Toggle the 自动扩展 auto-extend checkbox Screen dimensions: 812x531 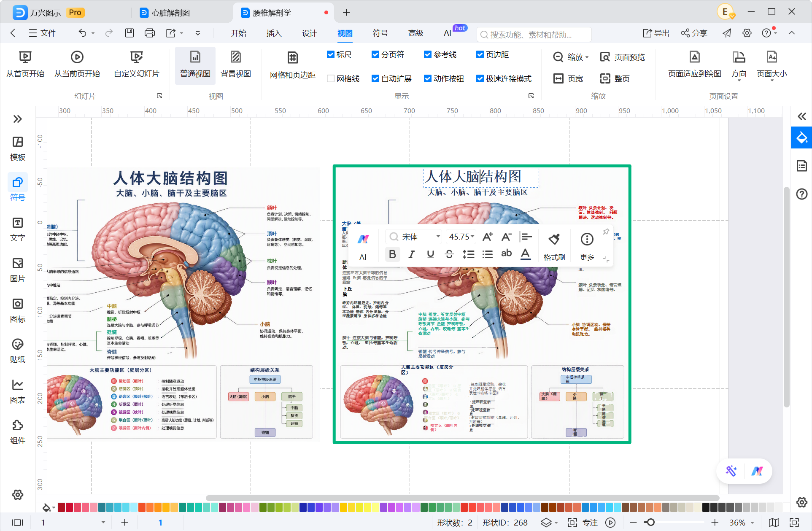[x=375, y=78]
